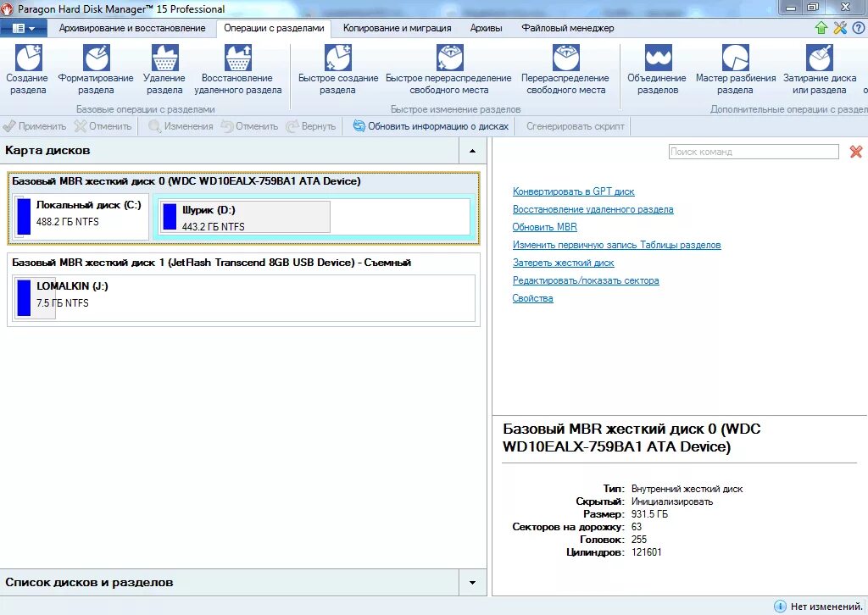Click the Format Partition (Форматирование раздела) icon
868x615 pixels.
click(97, 58)
